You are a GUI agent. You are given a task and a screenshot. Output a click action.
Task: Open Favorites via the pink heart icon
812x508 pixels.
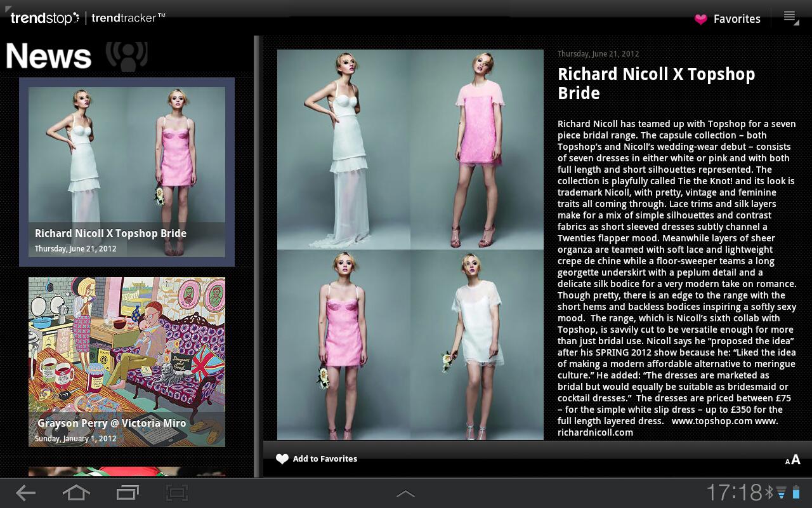(700, 19)
